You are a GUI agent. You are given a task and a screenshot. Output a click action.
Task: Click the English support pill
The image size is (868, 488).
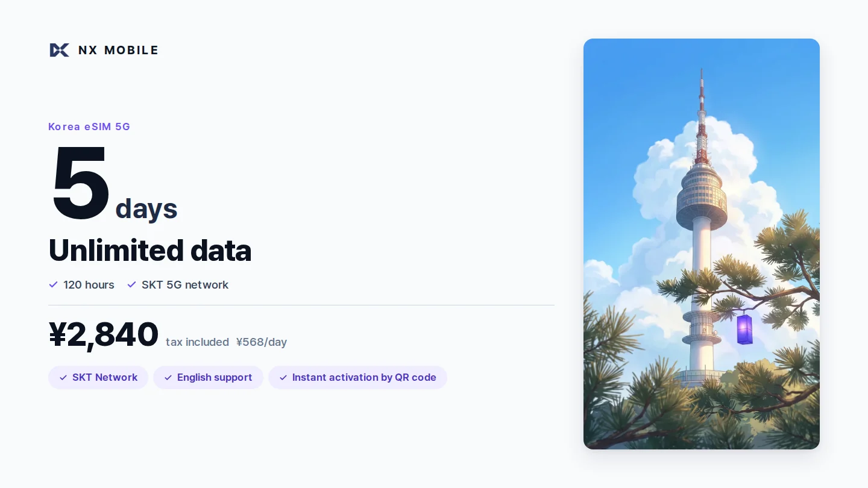point(208,377)
